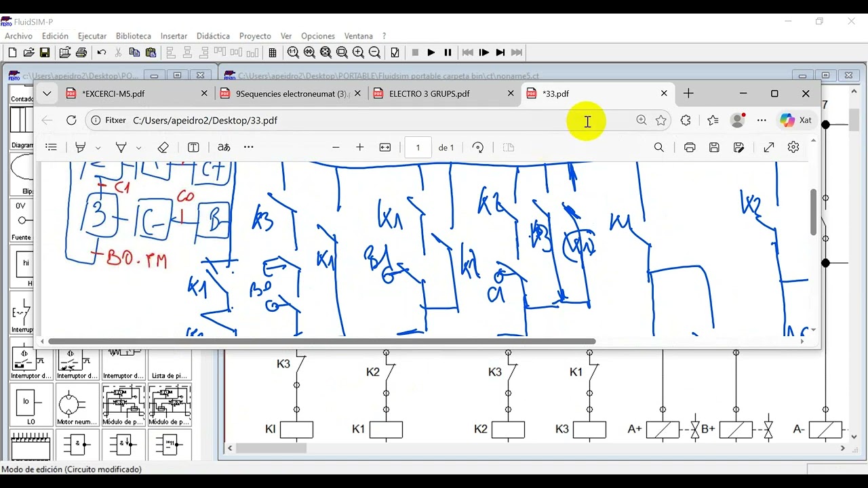The width and height of the screenshot is (868, 488).
Task: Click the PDF horizontal scrollbar
Action: click(x=322, y=342)
